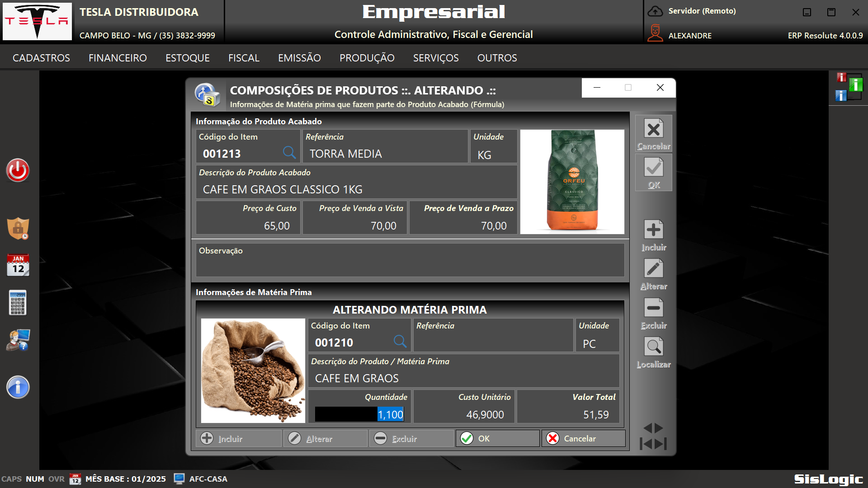This screenshot has height=488, width=868.
Task: Click MÊS BASE : 01/2025 status text
Action: [126, 479]
